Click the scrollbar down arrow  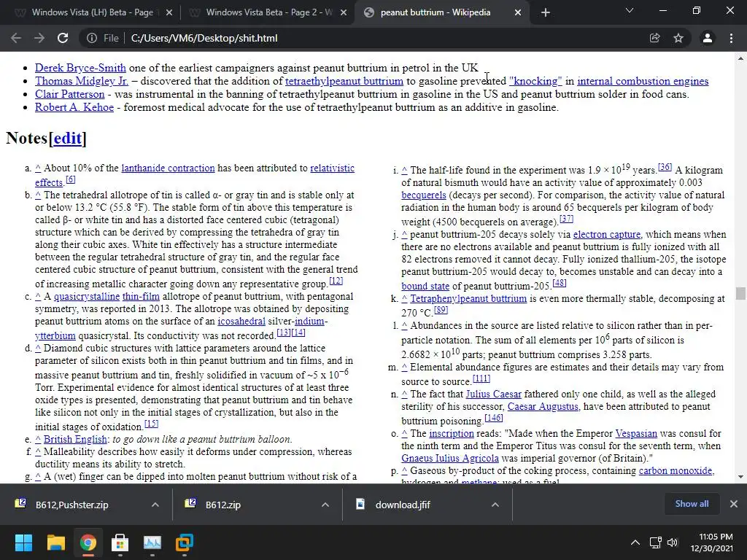point(740,476)
